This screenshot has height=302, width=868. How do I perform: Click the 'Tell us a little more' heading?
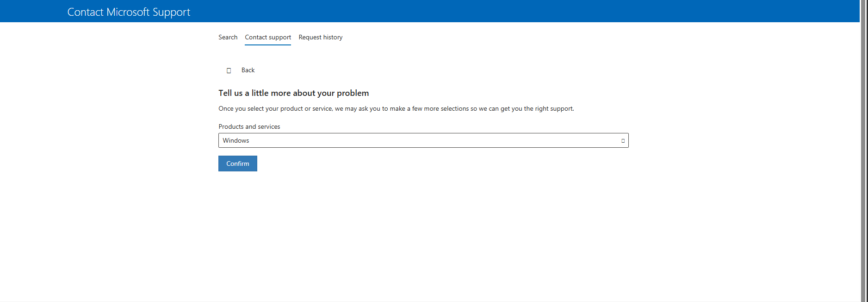coord(294,93)
